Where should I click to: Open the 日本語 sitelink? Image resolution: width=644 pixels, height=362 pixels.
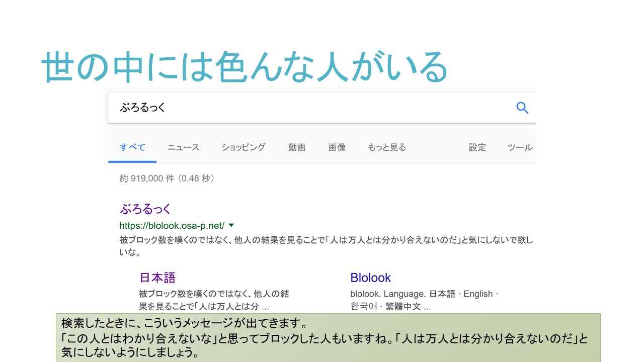(x=156, y=277)
